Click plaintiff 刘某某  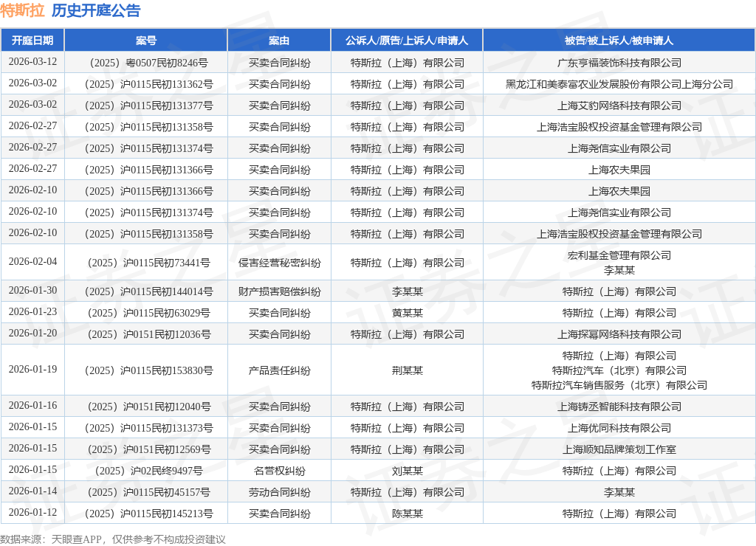coord(407,471)
